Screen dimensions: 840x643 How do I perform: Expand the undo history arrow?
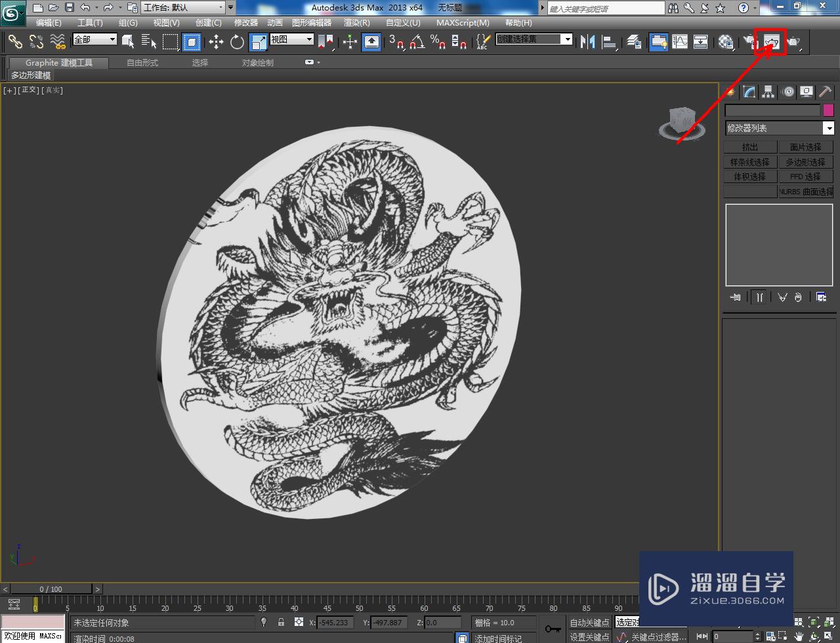click(x=96, y=8)
